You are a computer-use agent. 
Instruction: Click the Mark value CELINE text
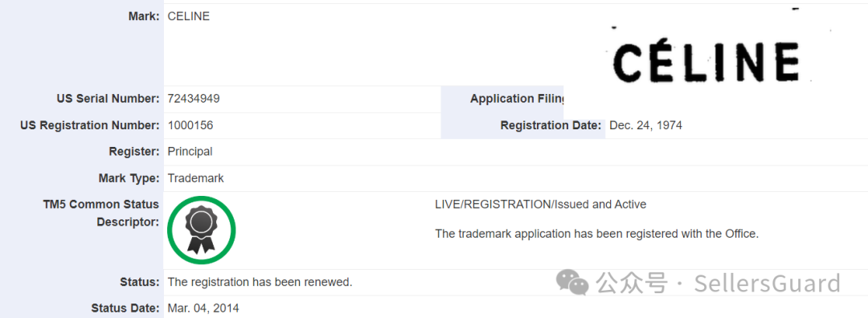[189, 17]
